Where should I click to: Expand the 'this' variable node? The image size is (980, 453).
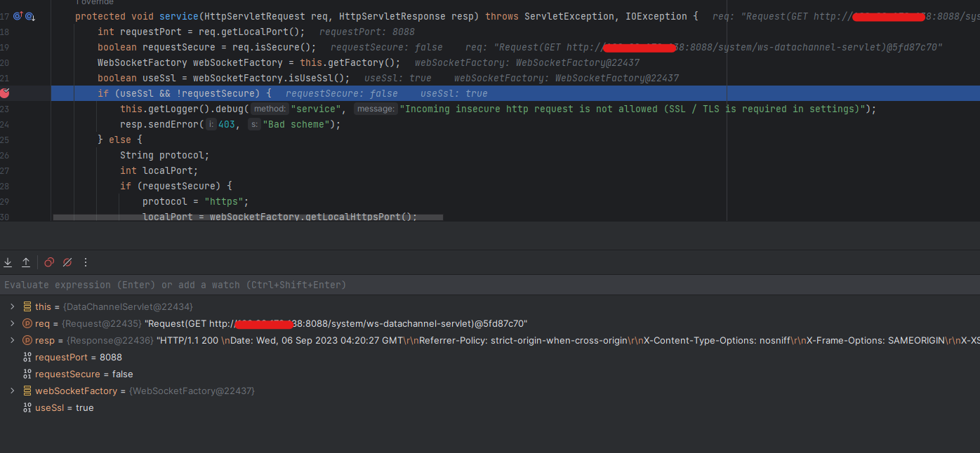(12, 306)
